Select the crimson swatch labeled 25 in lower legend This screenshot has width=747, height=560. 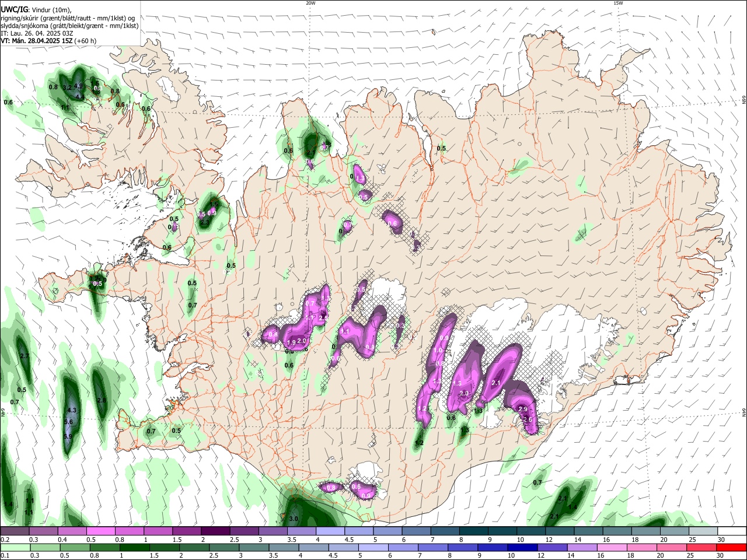701,547
